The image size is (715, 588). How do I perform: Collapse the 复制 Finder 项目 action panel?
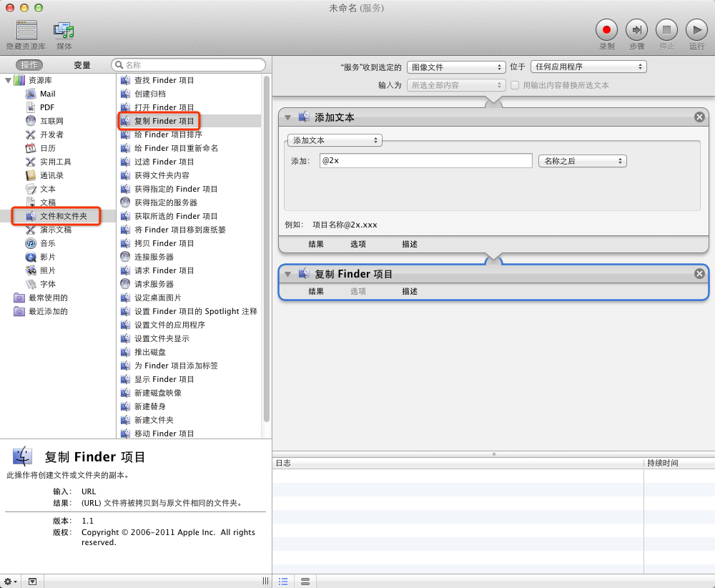pyautogui.click(x=287, y=274)
